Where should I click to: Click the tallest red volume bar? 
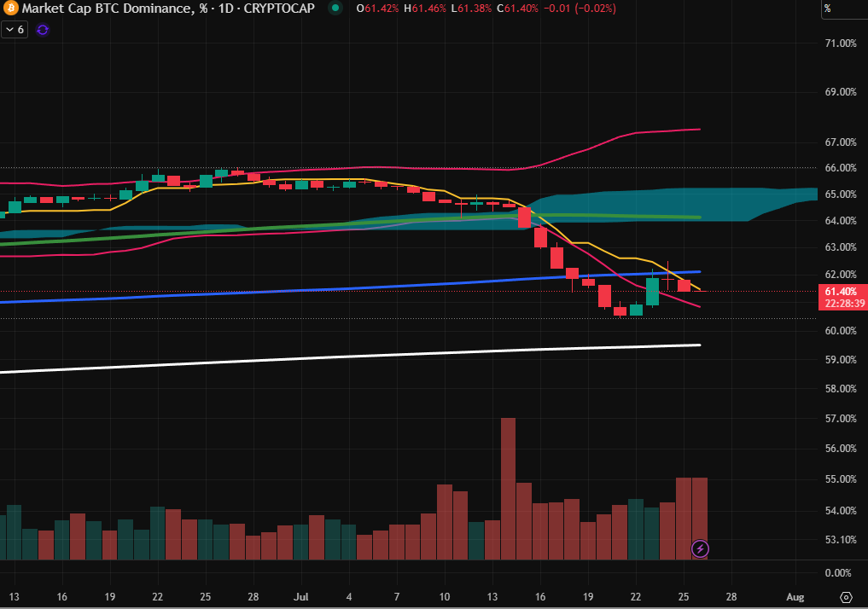point(508,489)
